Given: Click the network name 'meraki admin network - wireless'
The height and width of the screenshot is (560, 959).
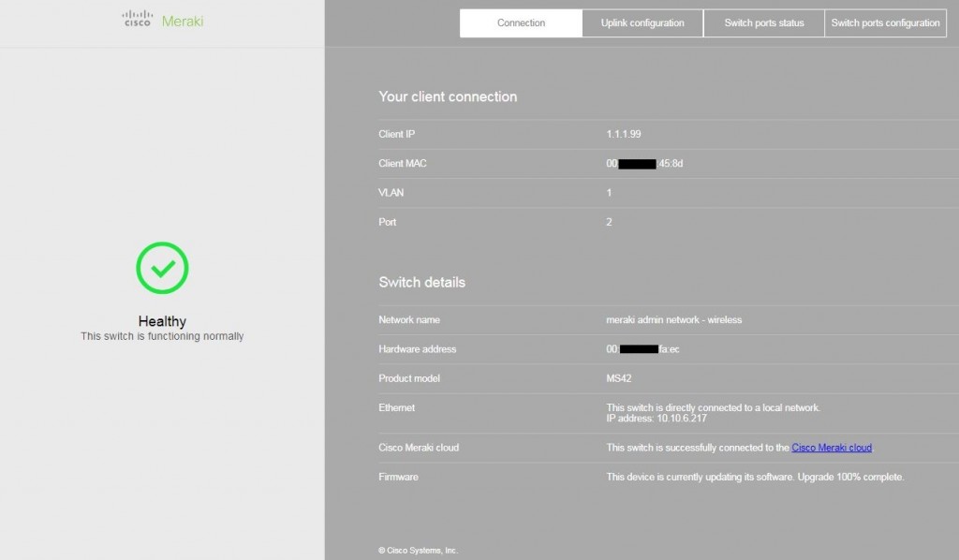Looking at the screenshot, I should (674, 319).
